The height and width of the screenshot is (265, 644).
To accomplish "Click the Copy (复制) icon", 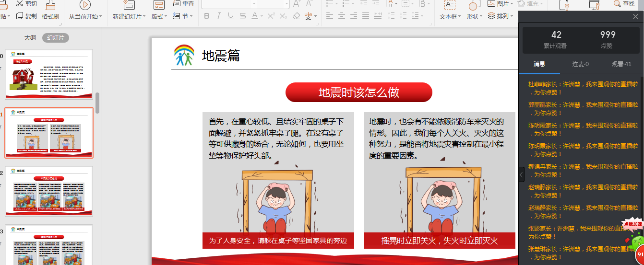I will pyautogui.click(x=20, y=16).
